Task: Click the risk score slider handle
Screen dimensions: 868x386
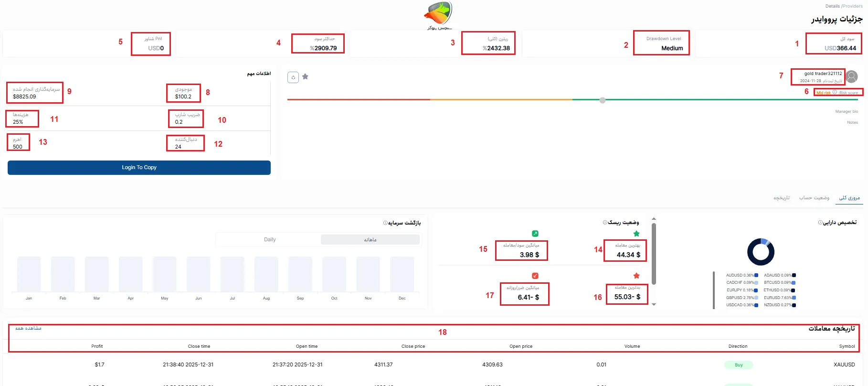Action: 603,100
